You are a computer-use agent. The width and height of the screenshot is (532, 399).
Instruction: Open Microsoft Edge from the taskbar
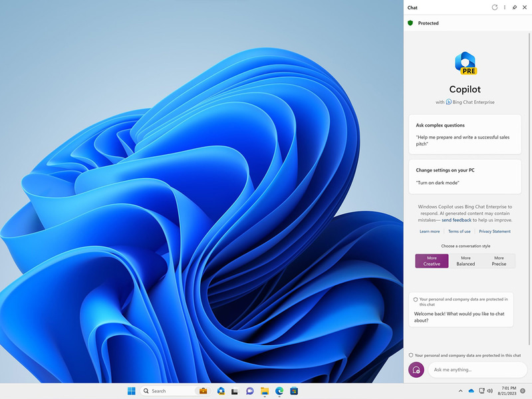point(279,390)
